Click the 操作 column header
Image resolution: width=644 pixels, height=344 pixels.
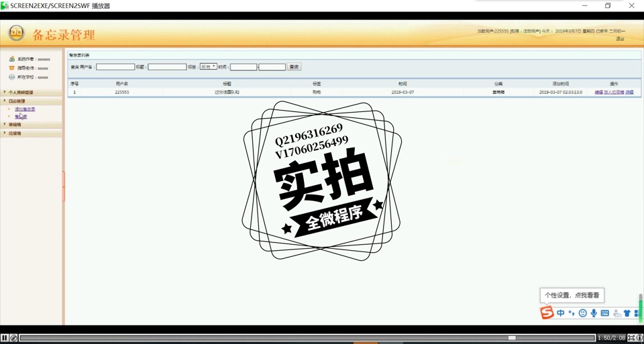[614, 83]
